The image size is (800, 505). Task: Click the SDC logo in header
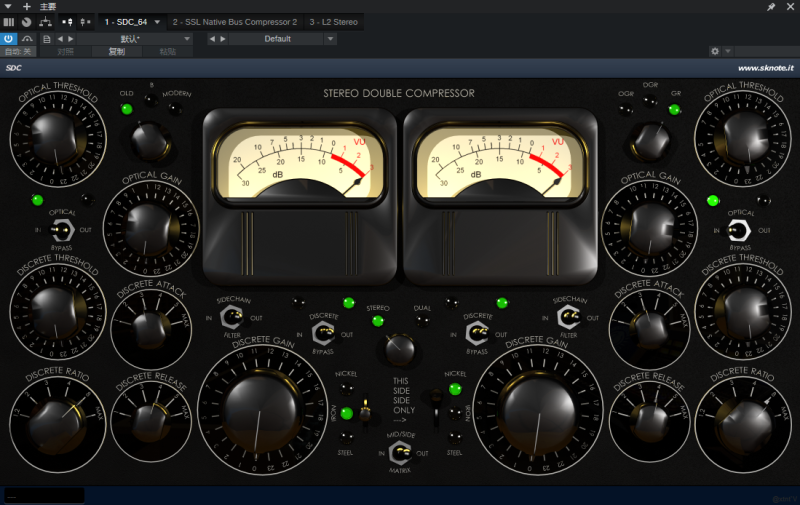pos(14,68)
